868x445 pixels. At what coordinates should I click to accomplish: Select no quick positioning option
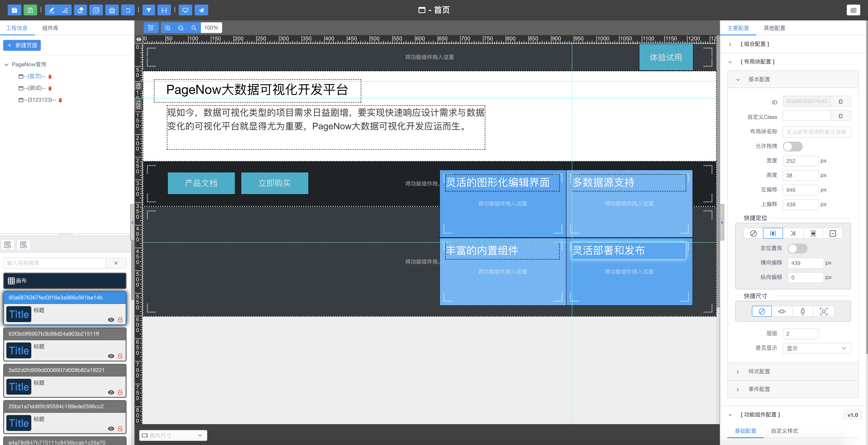coord(753,233)
